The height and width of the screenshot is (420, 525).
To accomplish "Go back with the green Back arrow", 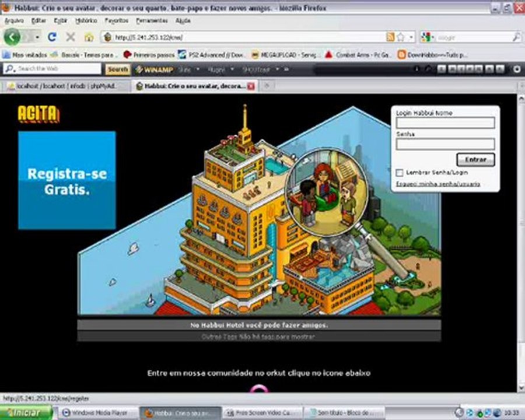I will (x=12, y=37).
